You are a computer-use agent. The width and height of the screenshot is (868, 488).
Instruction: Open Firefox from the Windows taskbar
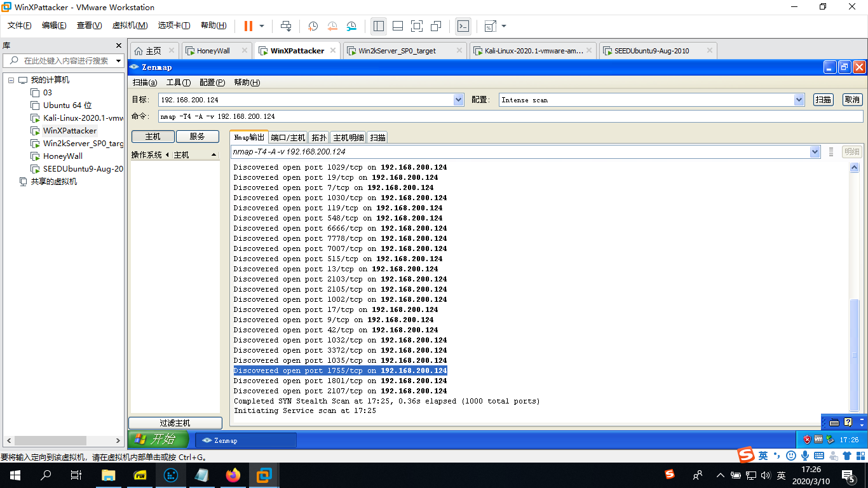pos(234,475)
